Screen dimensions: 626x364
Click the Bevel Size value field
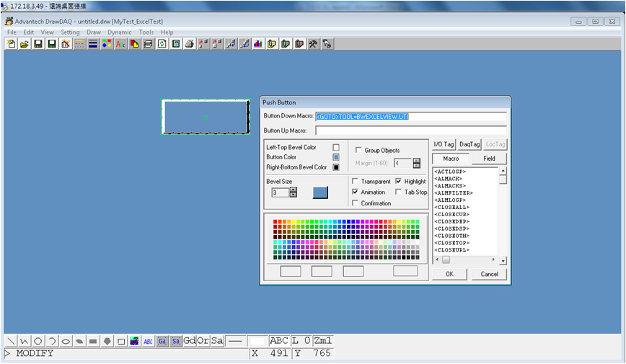(281, 192)
